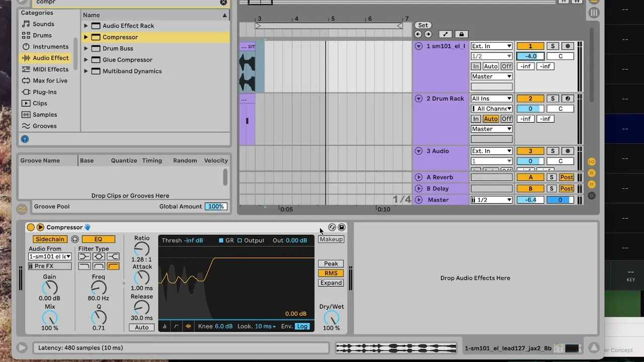
Task: Toggle the Makeup gain button
Action: [331, 239]
